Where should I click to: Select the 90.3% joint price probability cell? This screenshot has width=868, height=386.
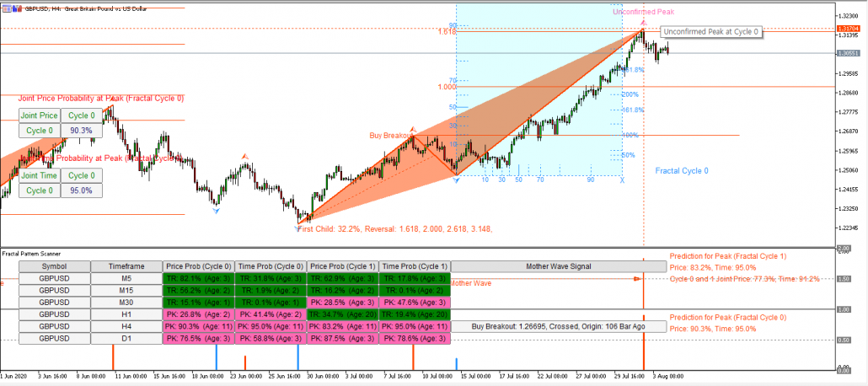82,131
